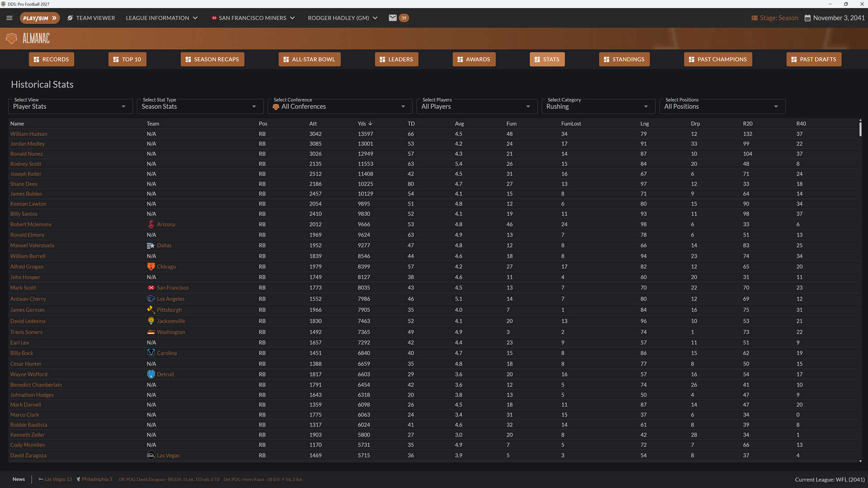Click the Chicago team logo icon
Viewport: 868px width, 488px height.
[x=151, y=267]
